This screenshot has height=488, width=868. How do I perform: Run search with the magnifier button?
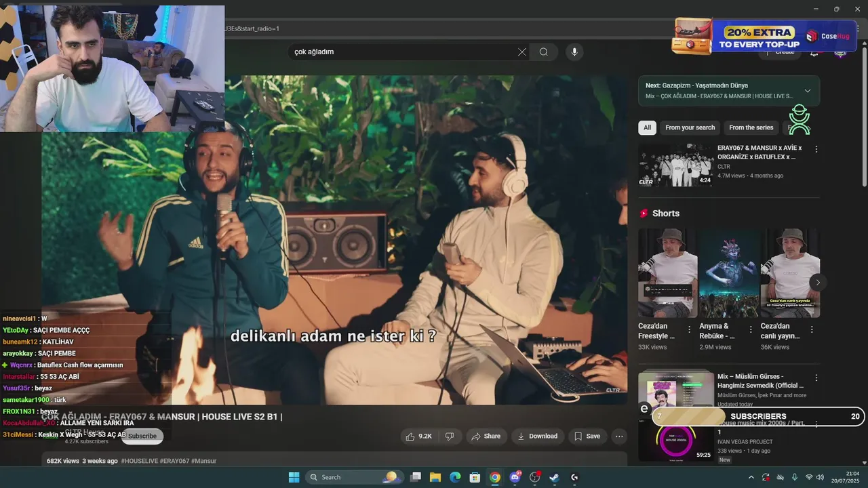pyautogui.click(x=544, y=52)
